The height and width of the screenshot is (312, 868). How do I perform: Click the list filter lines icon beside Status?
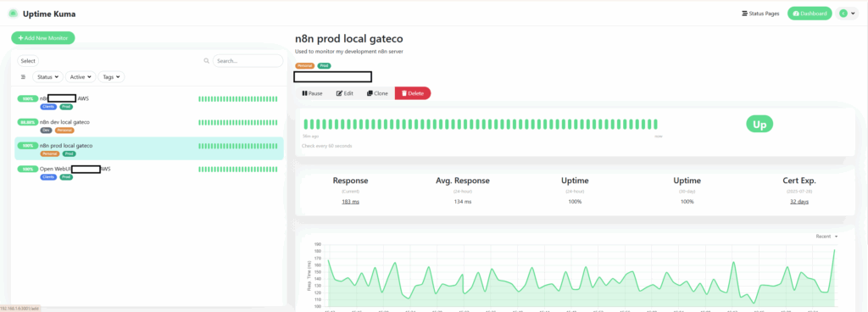tap(23, 77)
